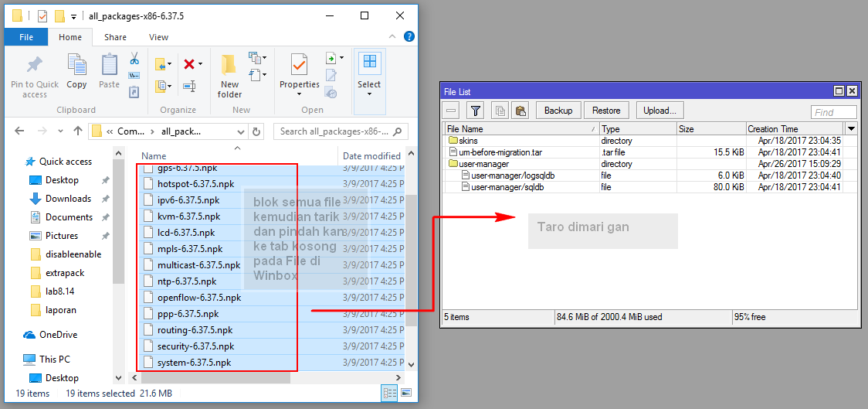Click the Rename icon in Organize group
Viewport: 868px width, 409px height.
click(x=189, y=86)
